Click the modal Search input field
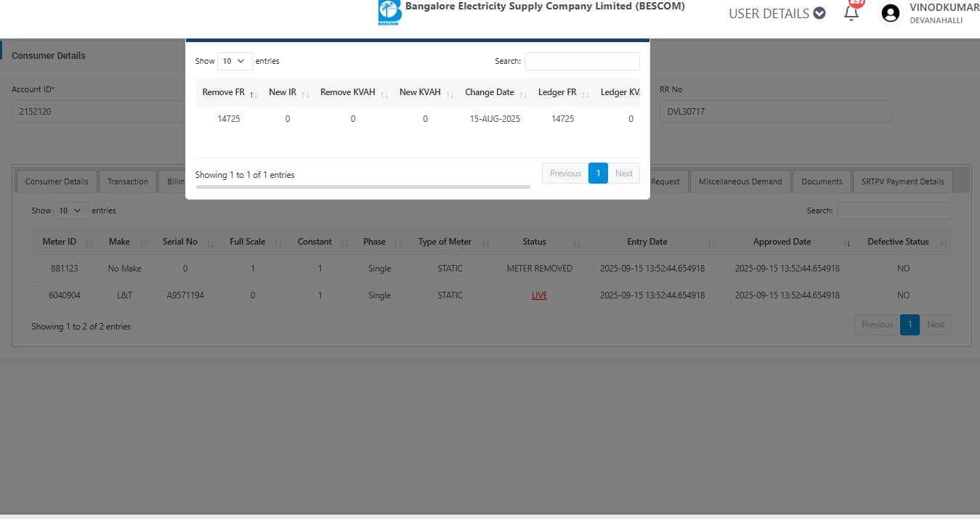The width and height of the screenshot is (980, 519). point(582,62)
